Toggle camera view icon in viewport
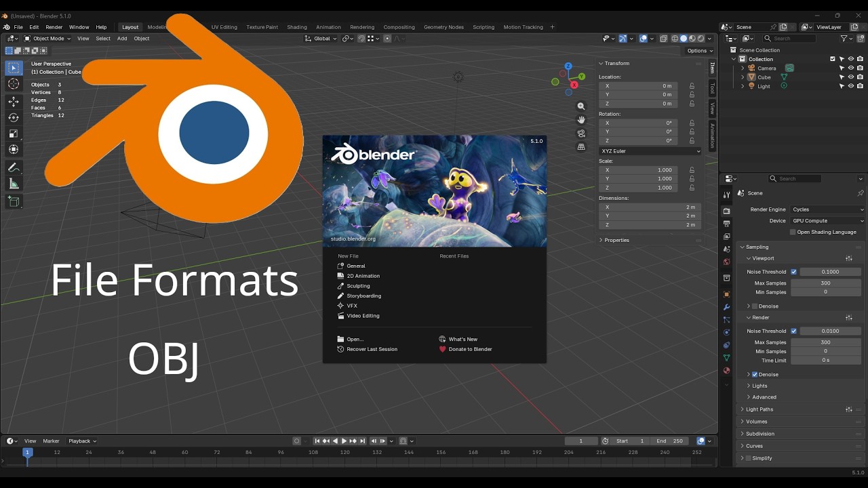 [x=581, y=134]
